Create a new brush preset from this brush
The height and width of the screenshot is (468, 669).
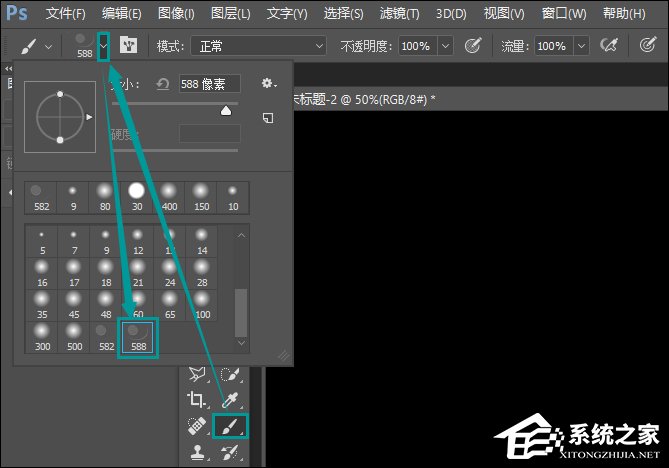click(x=268, y=118)
